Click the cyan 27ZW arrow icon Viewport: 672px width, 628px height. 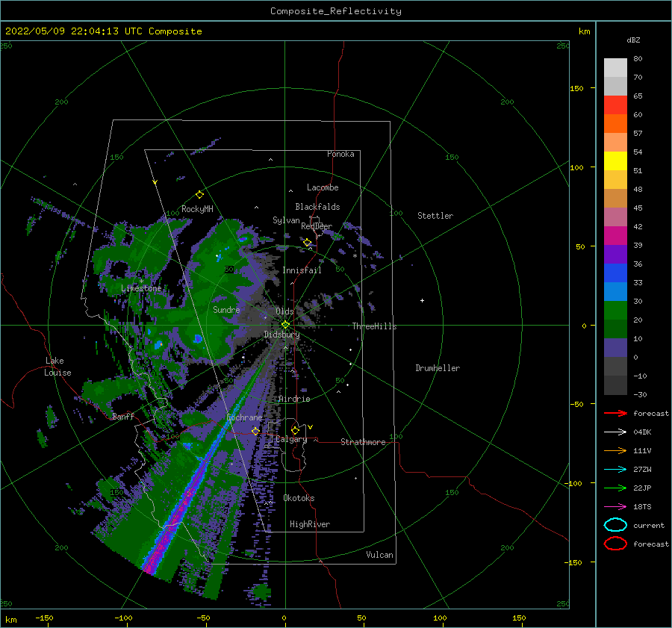click(615, 470)
